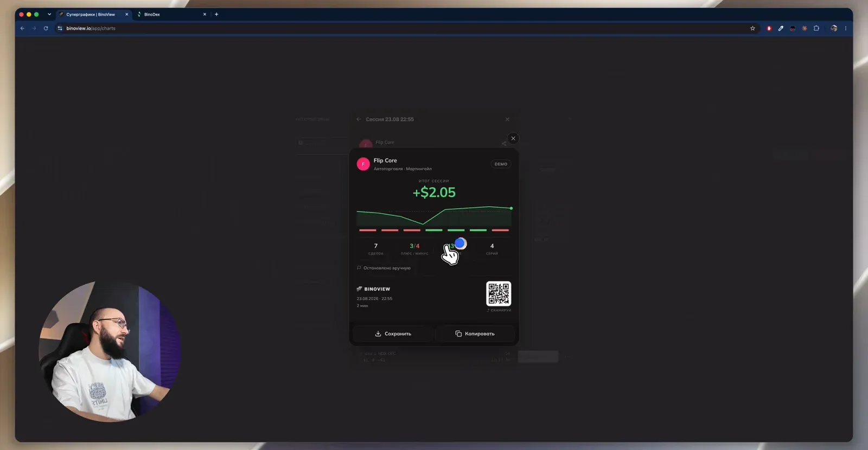Click the 4 серий stat
The width and height of the screenshot is (868, 450).
[492, 249]
